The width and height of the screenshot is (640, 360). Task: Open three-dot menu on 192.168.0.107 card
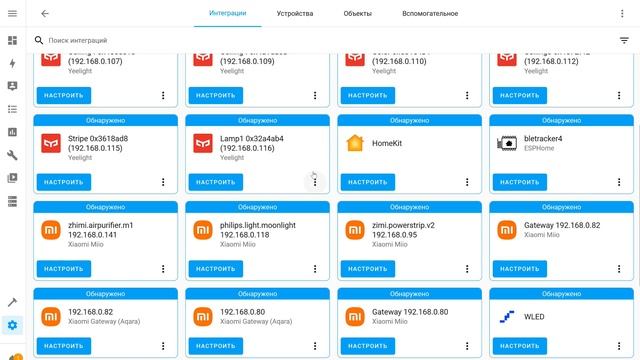[x=163, y=96]
